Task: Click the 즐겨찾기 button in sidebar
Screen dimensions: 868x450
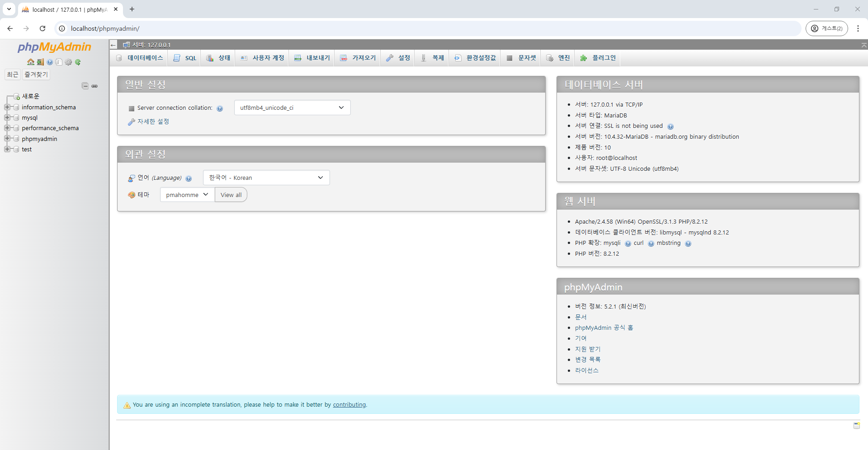Action: point(36,75)
